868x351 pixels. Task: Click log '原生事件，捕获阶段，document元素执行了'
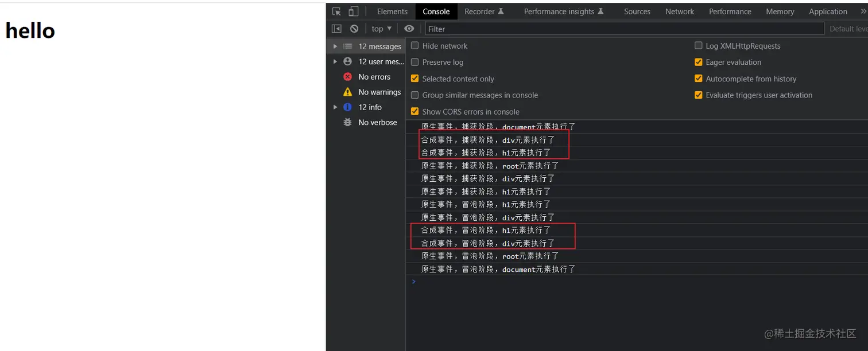point(498,127)
